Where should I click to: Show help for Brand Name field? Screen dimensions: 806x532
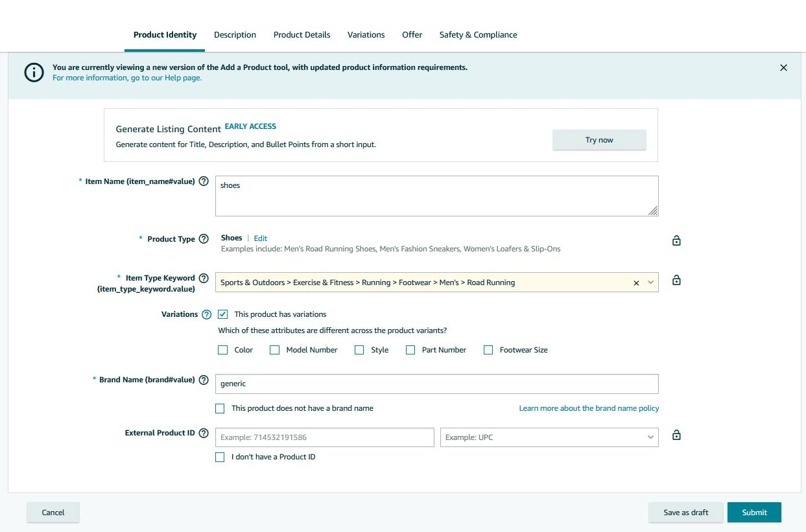point(204,380)
